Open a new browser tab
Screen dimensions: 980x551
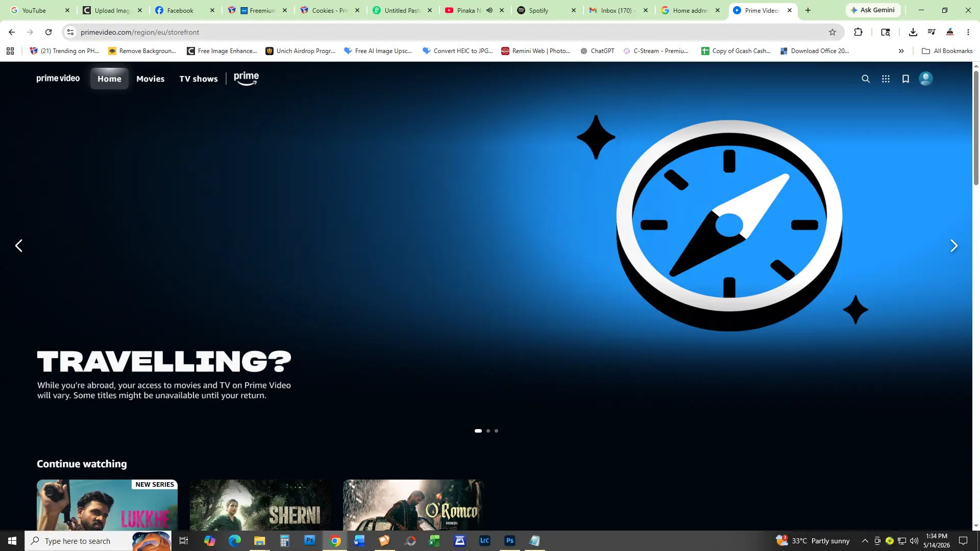point(808,10)
